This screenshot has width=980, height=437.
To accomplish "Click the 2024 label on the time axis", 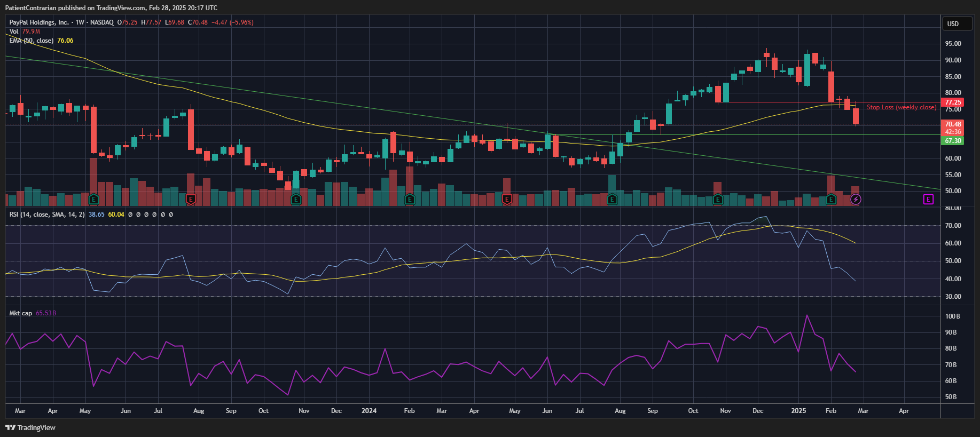I will pos(369,411).
